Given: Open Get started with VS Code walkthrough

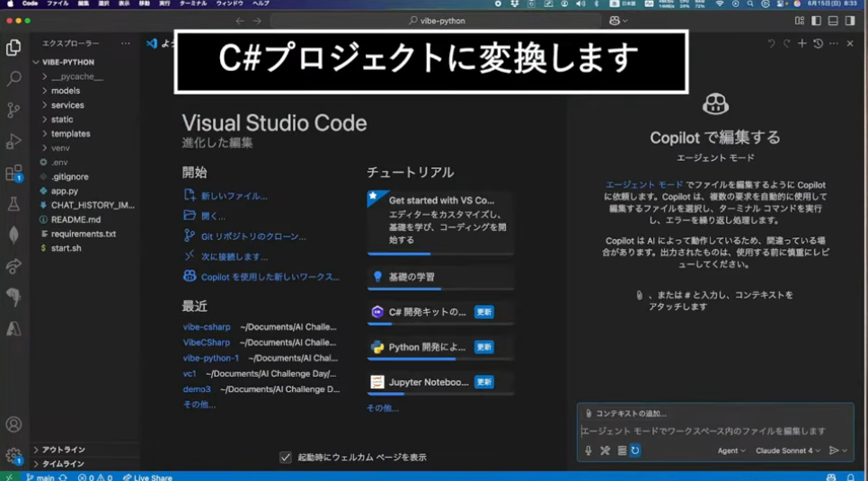Looking at the screenshot, I should click(440, 222).
